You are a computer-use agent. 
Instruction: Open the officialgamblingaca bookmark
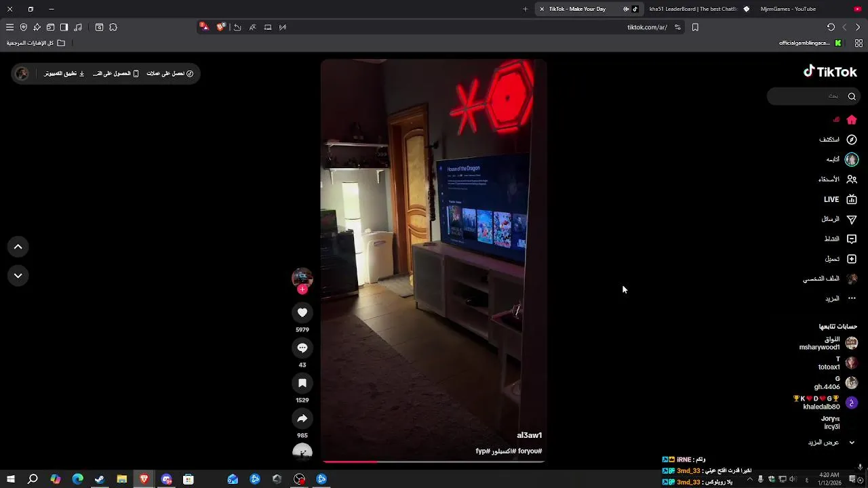810,43
